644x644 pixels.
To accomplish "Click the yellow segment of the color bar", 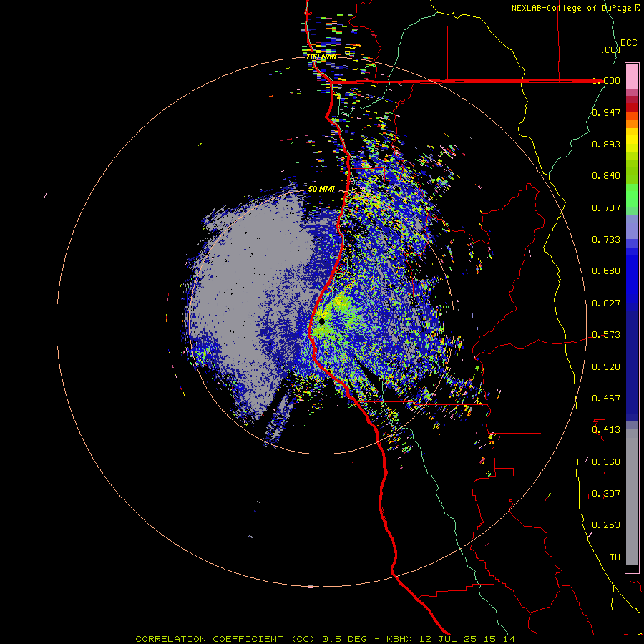I will [x=632, y=141].
